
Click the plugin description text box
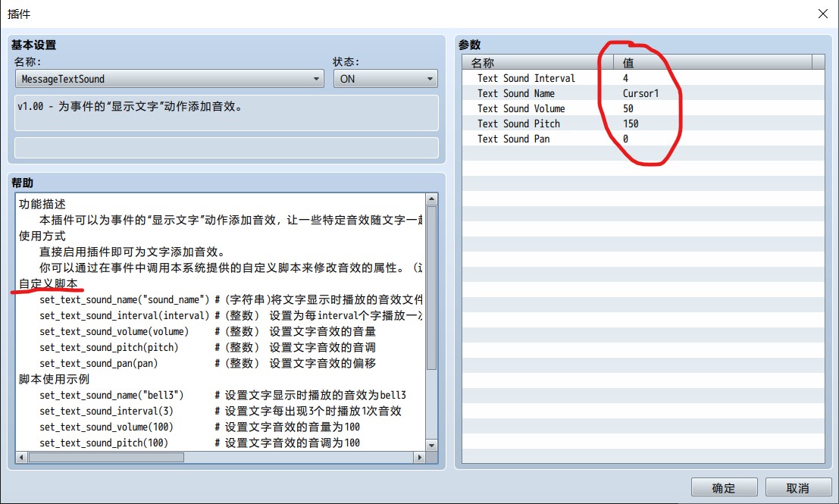point(227,113)
